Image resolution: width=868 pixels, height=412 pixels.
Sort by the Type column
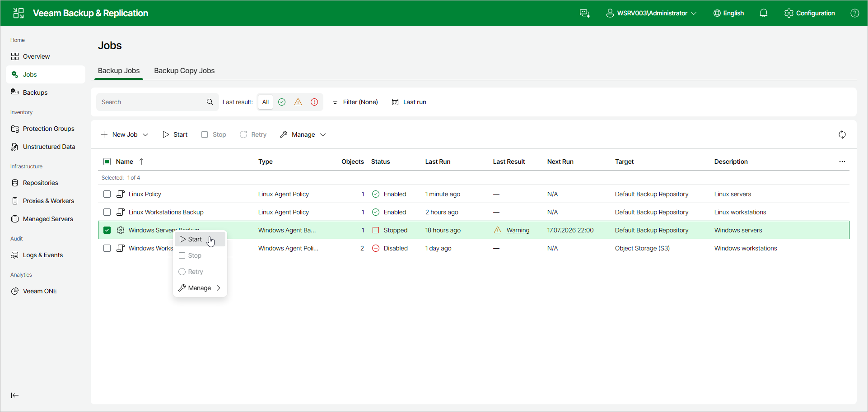pos(266,162)
